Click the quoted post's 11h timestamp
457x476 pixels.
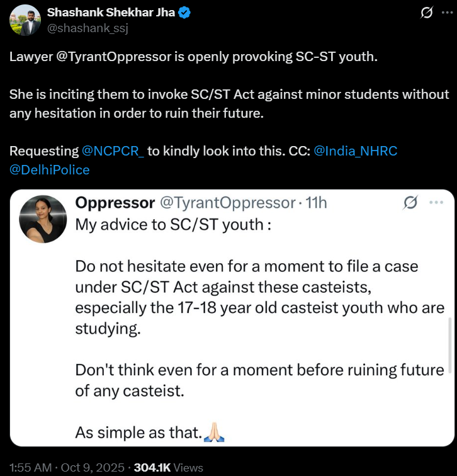(317, 203)
